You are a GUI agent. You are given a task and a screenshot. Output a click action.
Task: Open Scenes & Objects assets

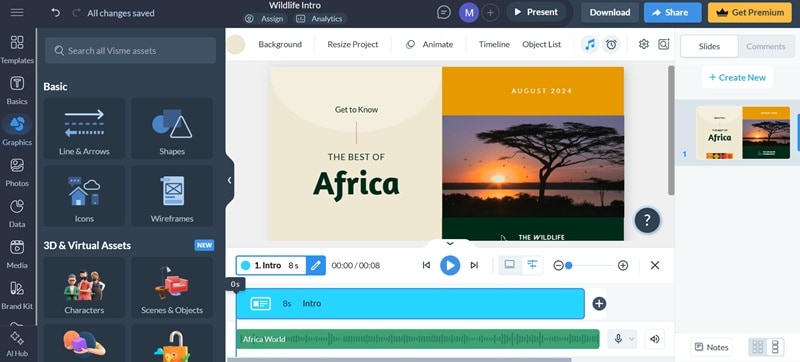(x=172, y=288)
